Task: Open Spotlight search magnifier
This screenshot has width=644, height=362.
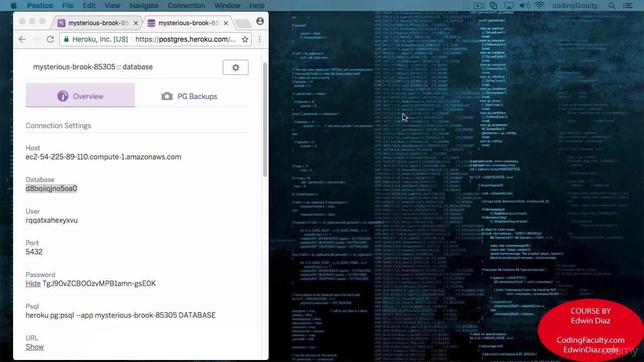Action: (x=612, y=6)
